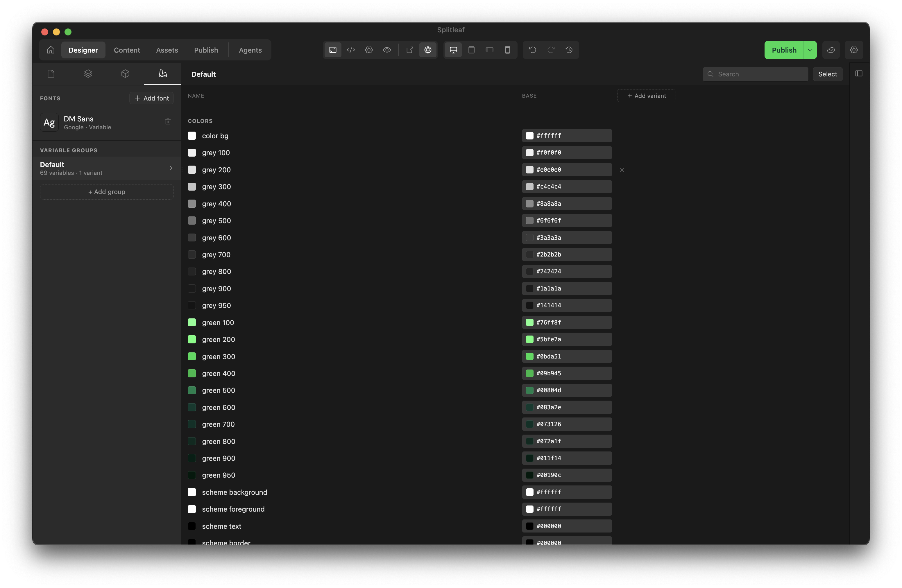Click the fullscreen canvas icon
The image size is (902, 588).
click(333, 50)
